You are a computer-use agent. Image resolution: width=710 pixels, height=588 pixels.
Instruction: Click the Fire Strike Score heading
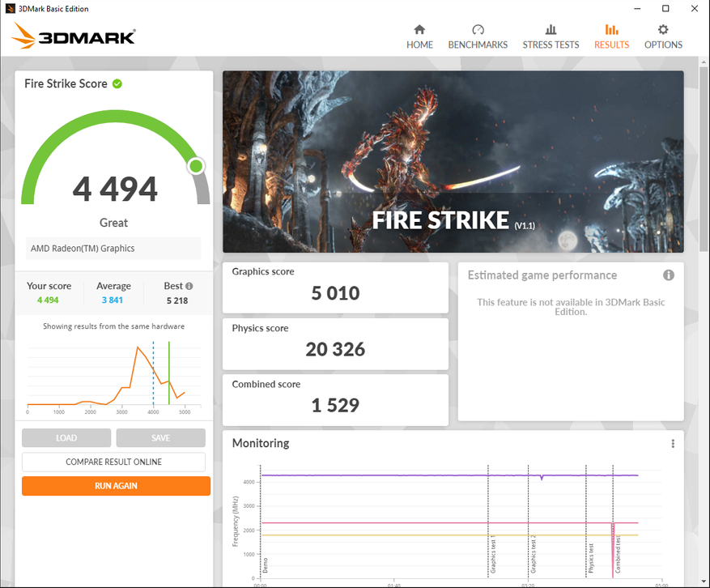[x=66, y=83]
